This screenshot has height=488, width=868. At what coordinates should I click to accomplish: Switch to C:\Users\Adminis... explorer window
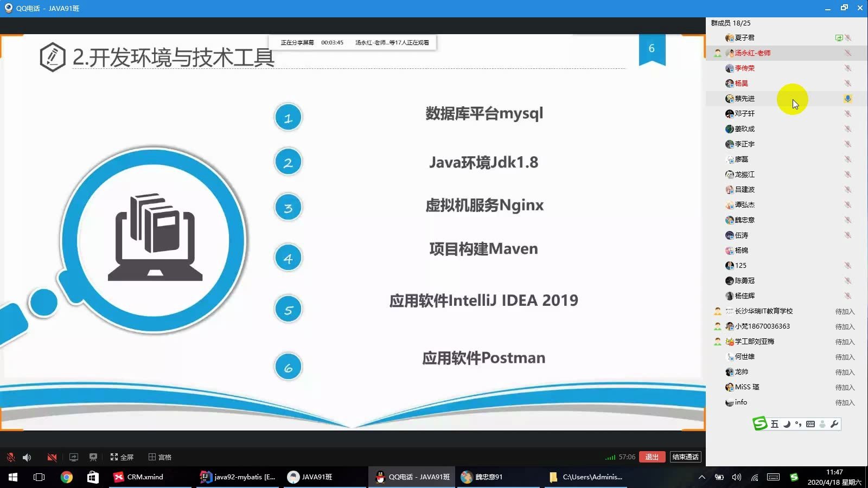click(586, 477)
